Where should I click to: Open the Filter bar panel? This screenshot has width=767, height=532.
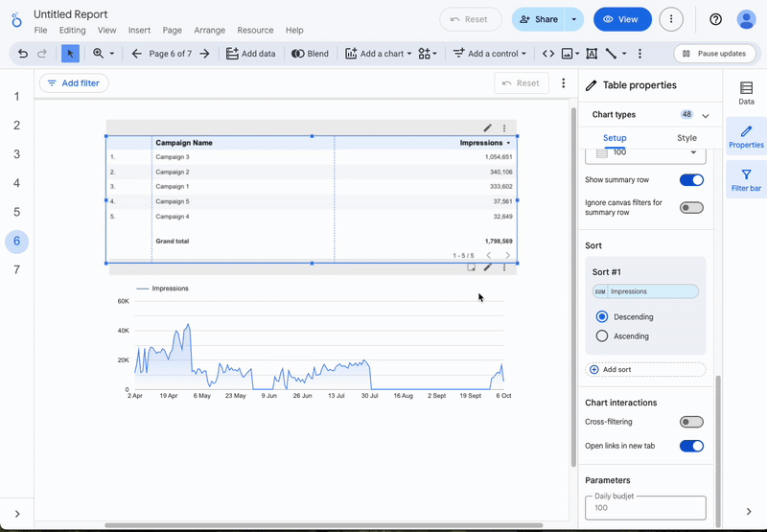pyautogui.click(x=746, y=179)
